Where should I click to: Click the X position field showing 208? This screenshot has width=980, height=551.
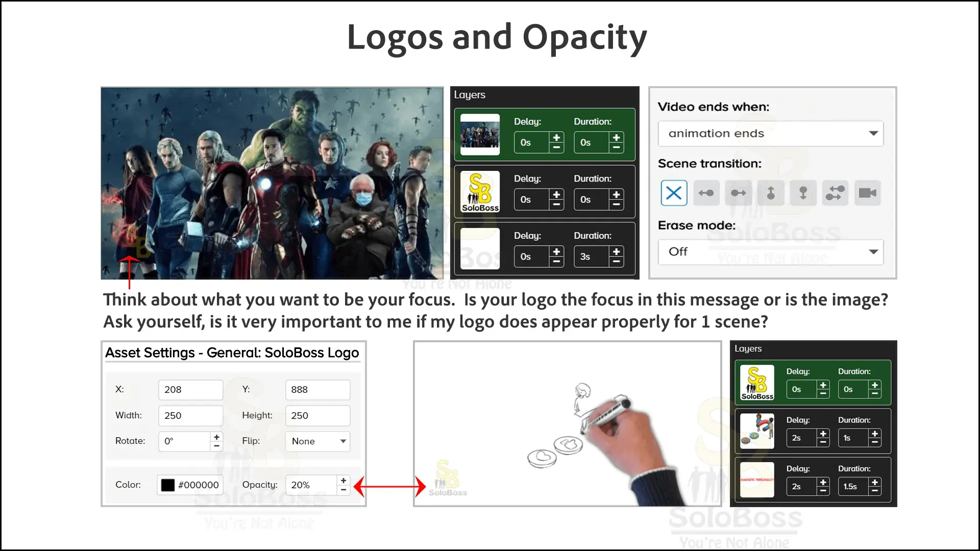(x=190, y=390)
